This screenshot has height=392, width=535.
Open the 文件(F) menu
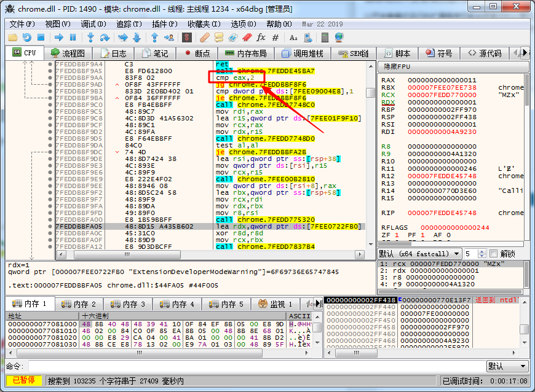coord(22,24)
